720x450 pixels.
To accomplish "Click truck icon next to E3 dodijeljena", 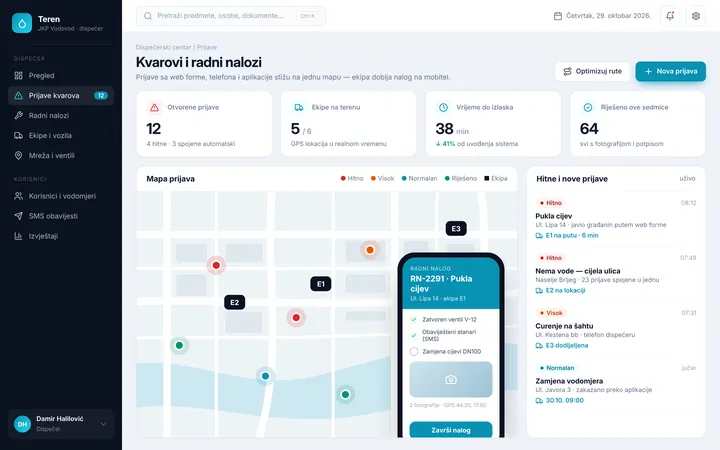I will point(539,346).
